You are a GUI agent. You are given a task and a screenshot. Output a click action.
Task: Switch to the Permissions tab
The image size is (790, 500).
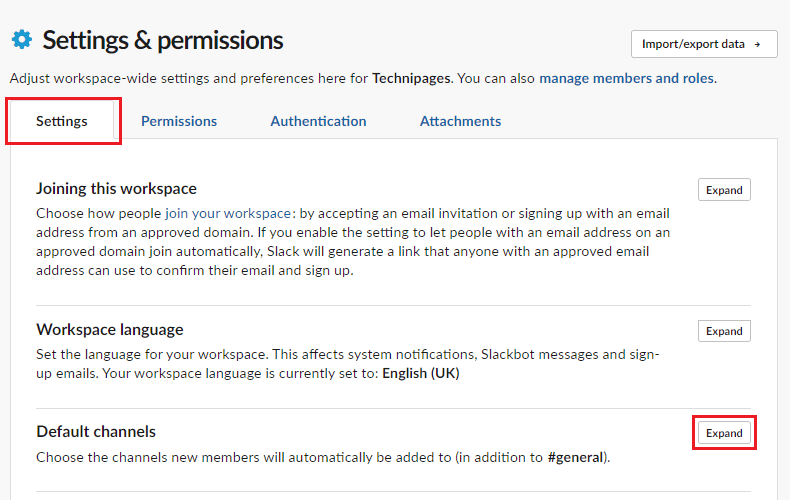coord(179,121)
